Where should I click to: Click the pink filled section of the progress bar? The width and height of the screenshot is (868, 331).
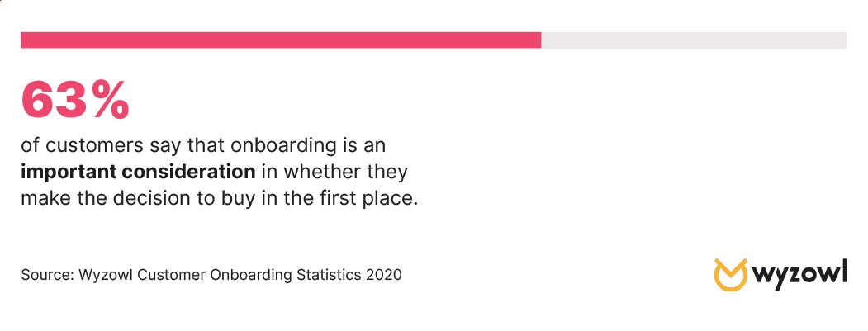tap(281, 40)
